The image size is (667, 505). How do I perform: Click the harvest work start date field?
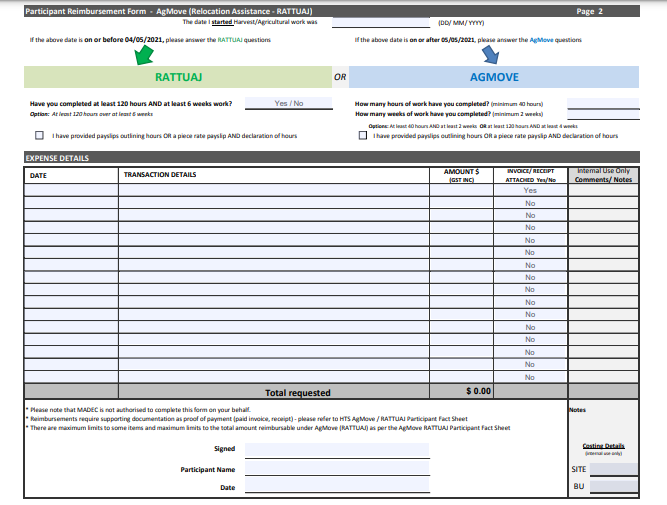pyautogui.click(x=381, y=23)
